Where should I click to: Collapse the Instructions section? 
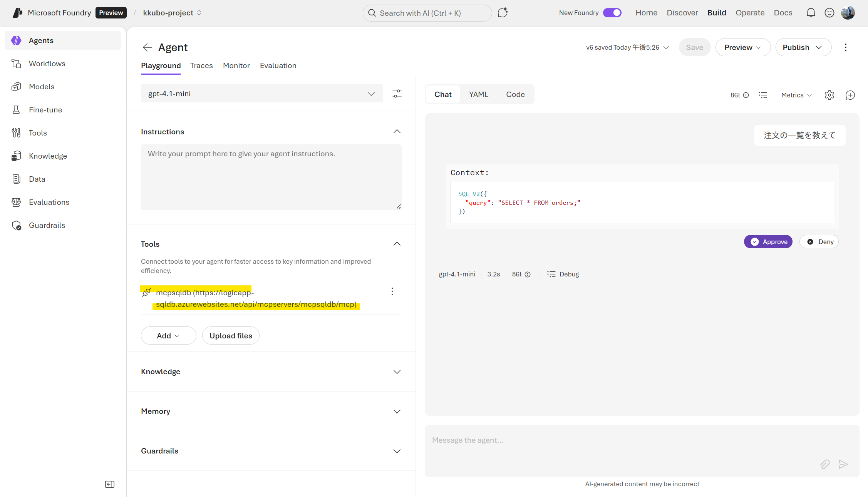[x=397, y=132]
